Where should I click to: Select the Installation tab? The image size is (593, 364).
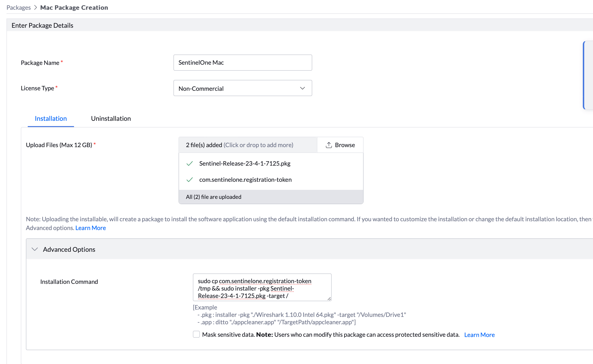tap(51, 118)
